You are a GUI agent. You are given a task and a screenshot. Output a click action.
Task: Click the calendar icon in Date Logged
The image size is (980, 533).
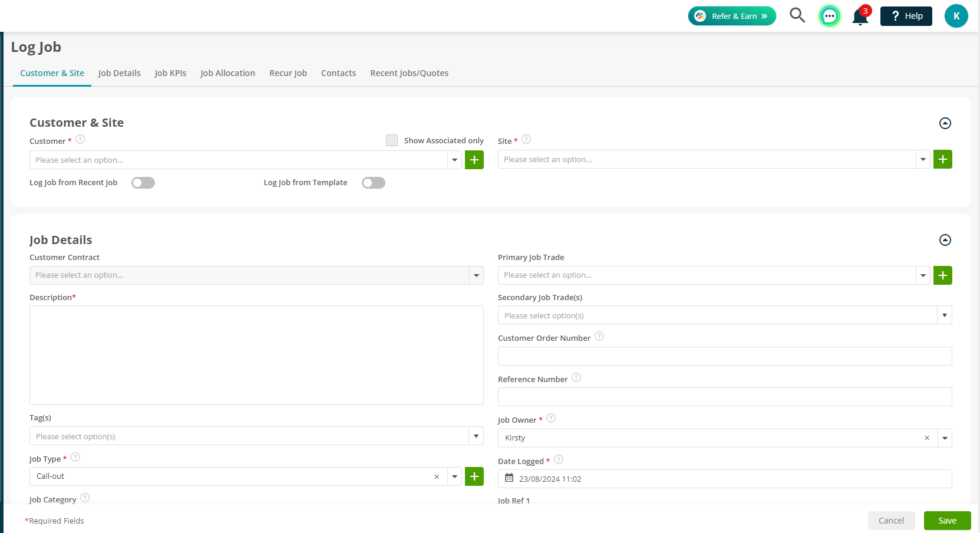509,478
